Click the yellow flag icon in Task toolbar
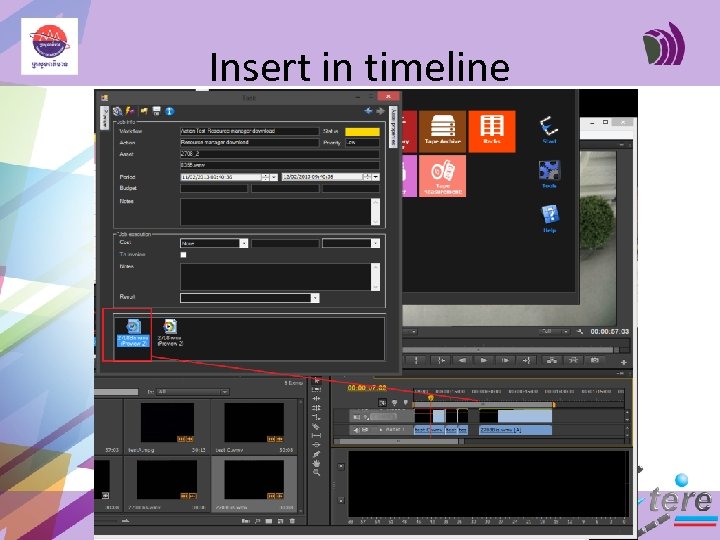 [x=144, y=111]
